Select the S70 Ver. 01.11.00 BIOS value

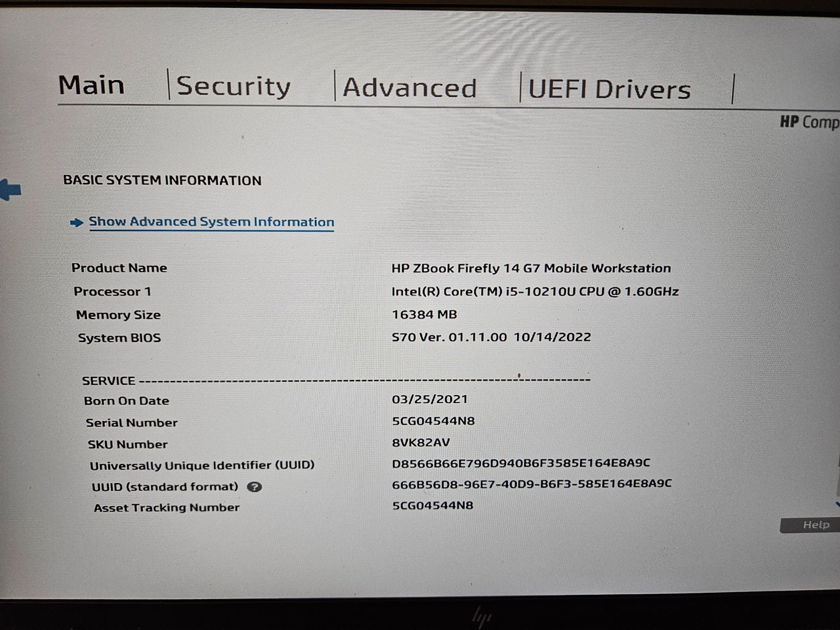[491, 337]
